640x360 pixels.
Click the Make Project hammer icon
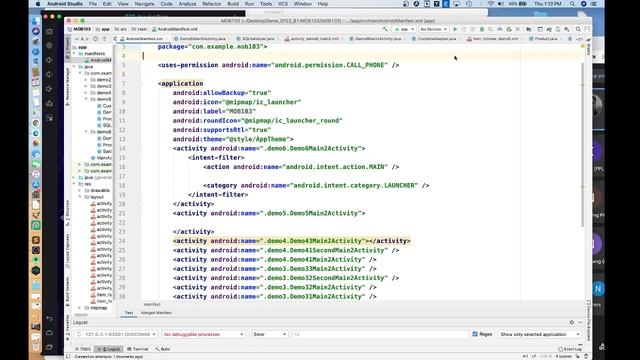click(x=385, y=29)
